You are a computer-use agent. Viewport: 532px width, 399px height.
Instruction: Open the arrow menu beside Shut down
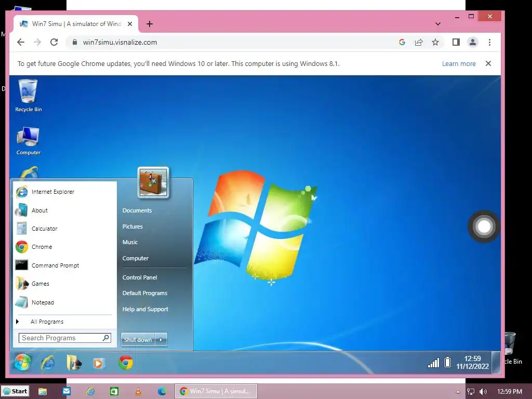point(161,340)
